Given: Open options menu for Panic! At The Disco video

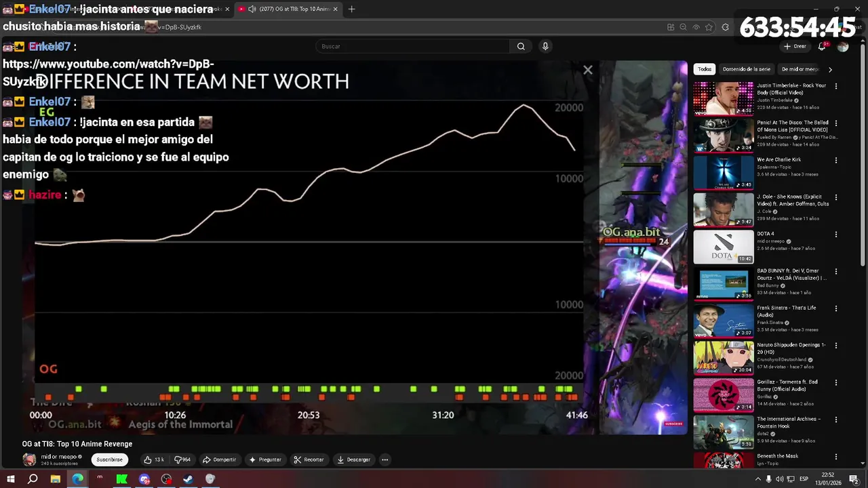Looking at the screenshot, I should [836, 123].
